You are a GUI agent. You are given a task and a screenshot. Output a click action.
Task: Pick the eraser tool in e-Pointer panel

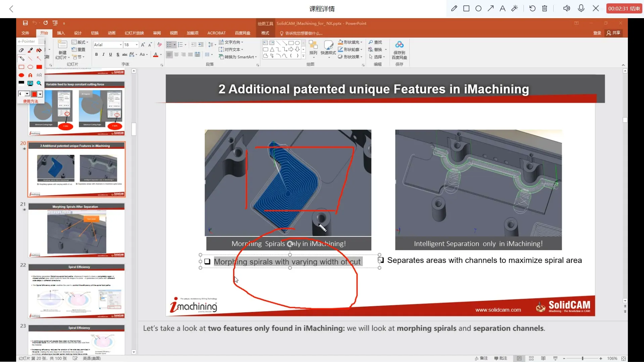coord(21,50)
